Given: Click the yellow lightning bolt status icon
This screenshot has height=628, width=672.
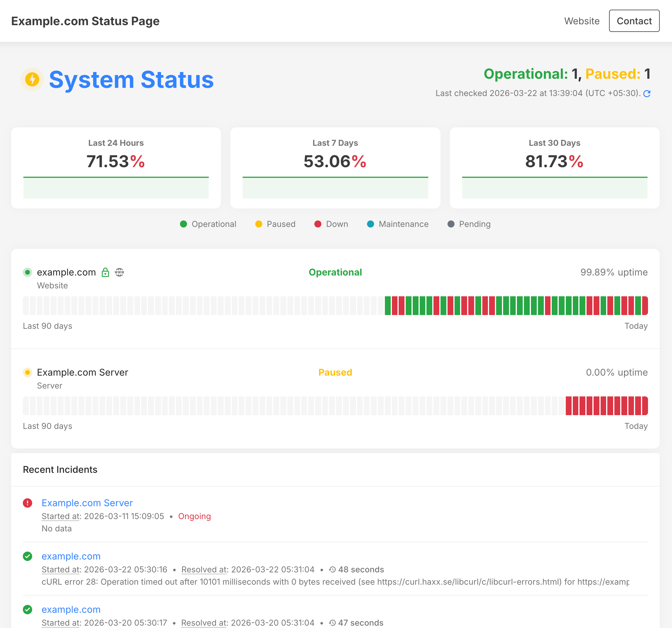Looking at the screenshot, I should [32, 79].
